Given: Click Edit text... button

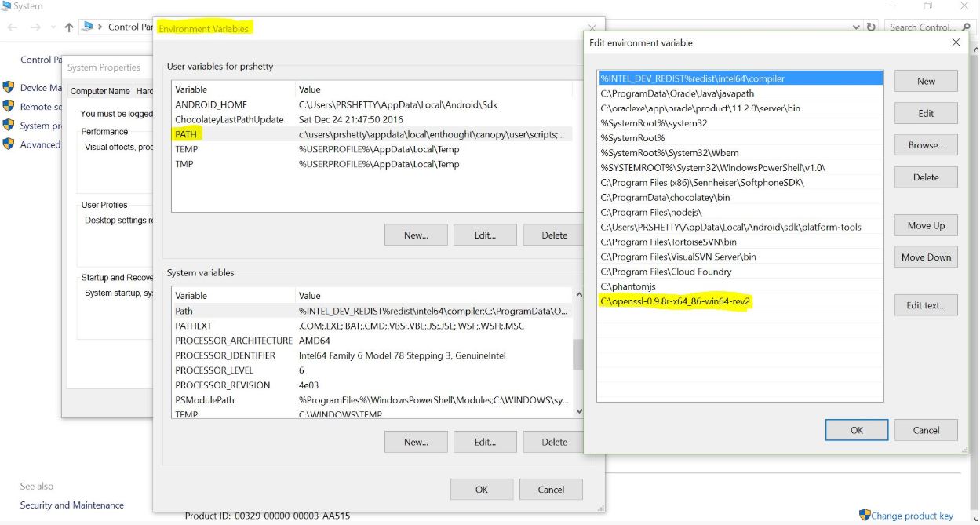Looking at the screenshot, I should coord(926,305).
